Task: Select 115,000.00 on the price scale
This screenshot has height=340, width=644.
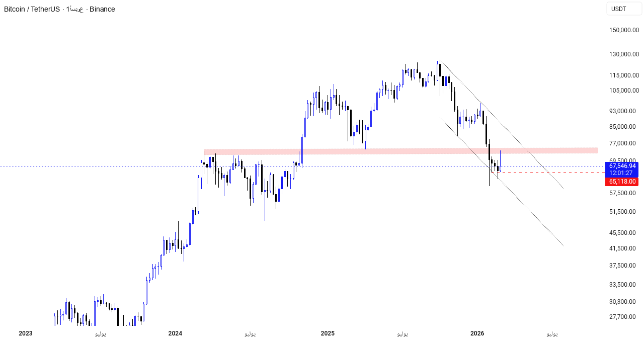Action: pyautogui.click(x=624, y=75)
